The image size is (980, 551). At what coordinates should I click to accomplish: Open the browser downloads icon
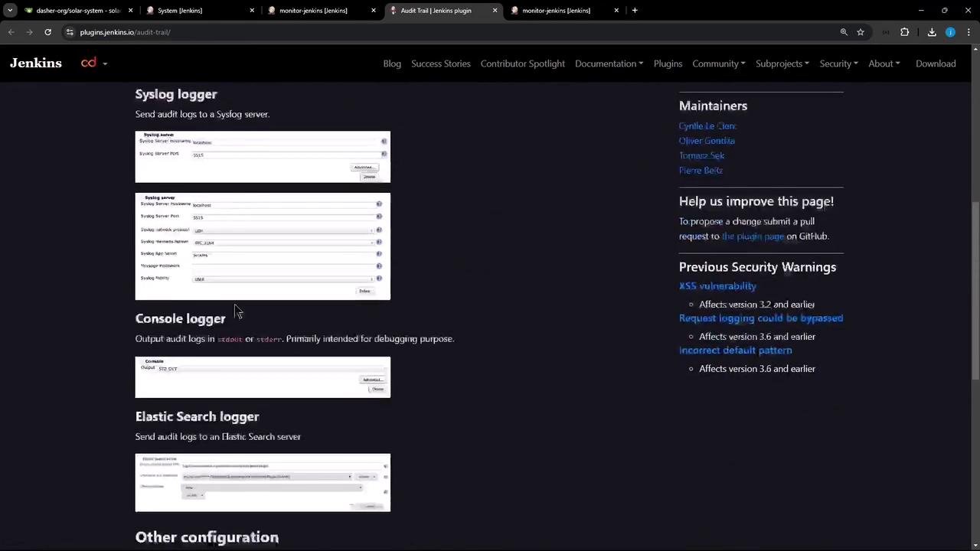tap(932, 32)
